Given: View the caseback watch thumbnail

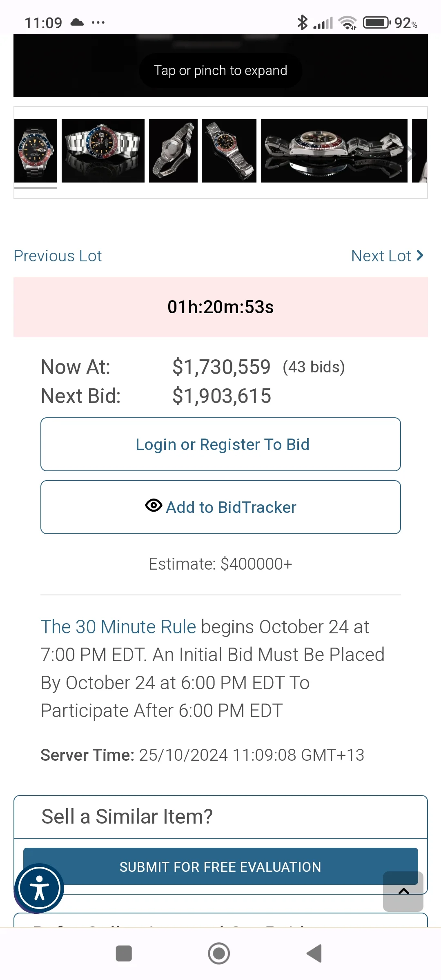Looking at the screenshot, I should [173, 151].
